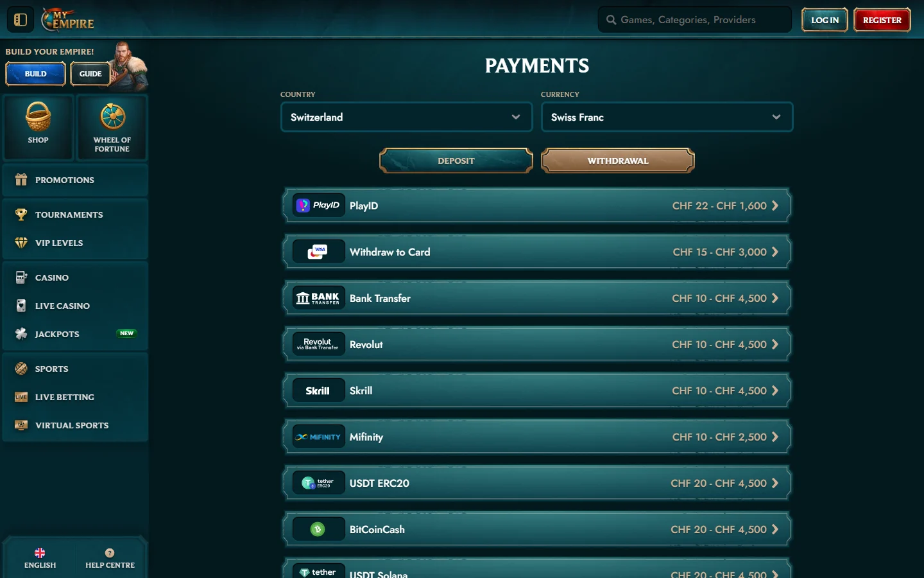Viewport: 924px width, 578px height.
Task: Open the Currency dropdown showing Swiss Franc
Action: pos(667,117)
